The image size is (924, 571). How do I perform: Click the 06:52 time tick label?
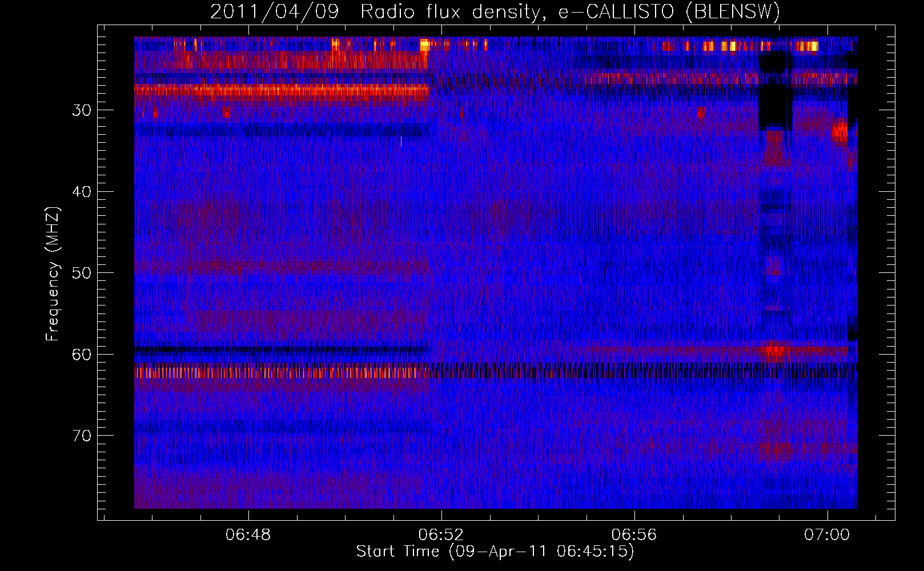pyautogui.click(x=441, y=535)
